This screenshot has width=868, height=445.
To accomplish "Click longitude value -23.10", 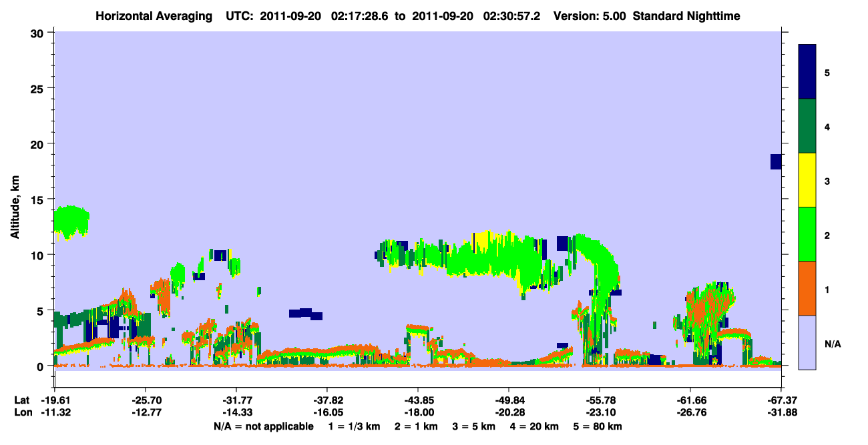I will (x=600, y=412).
